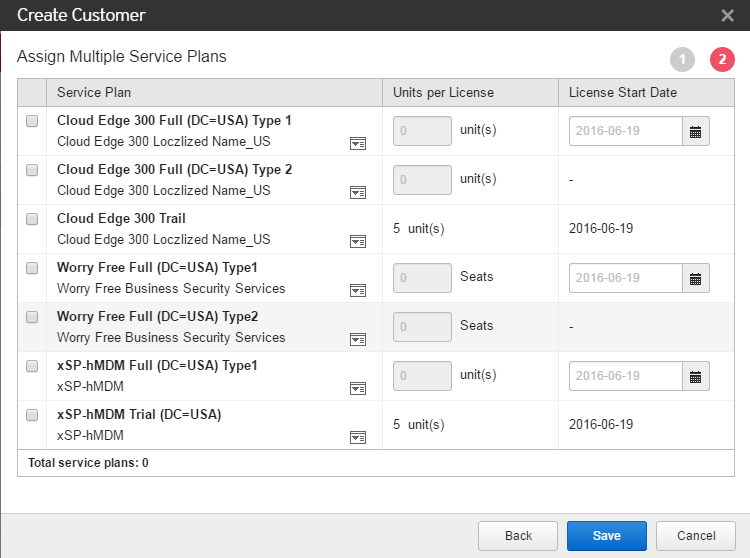Select wizard step 2 indicator
The width and height of the screenshot is (750, 558).
click(722, 60)
